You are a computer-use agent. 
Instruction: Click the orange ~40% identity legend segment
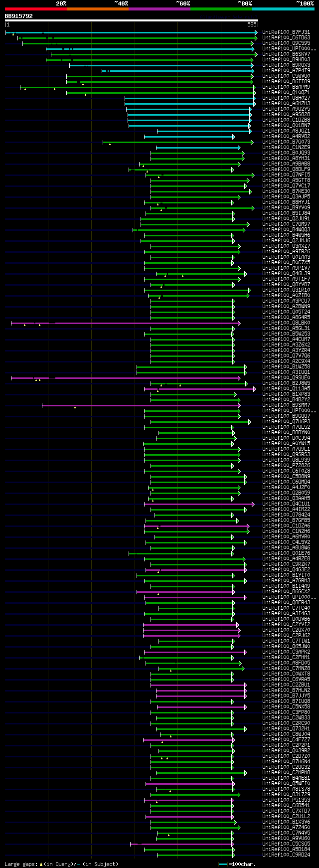pyautogui.click(x=97, y=9)
